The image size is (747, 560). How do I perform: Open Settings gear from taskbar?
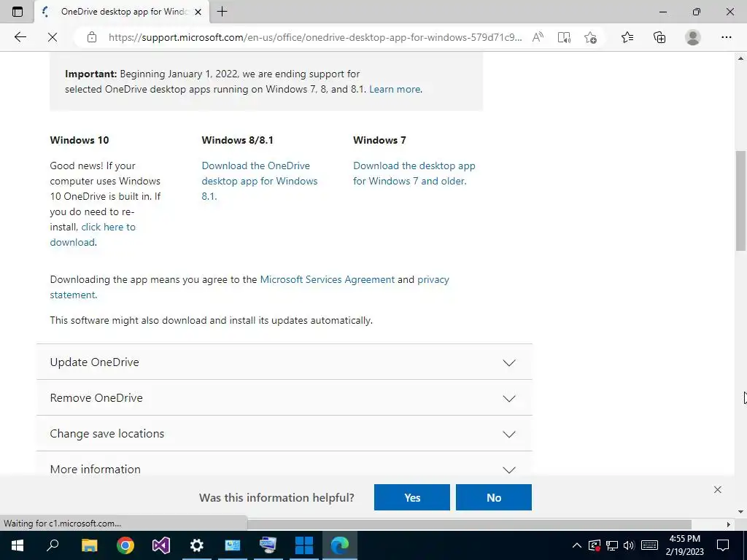(197, 545)
